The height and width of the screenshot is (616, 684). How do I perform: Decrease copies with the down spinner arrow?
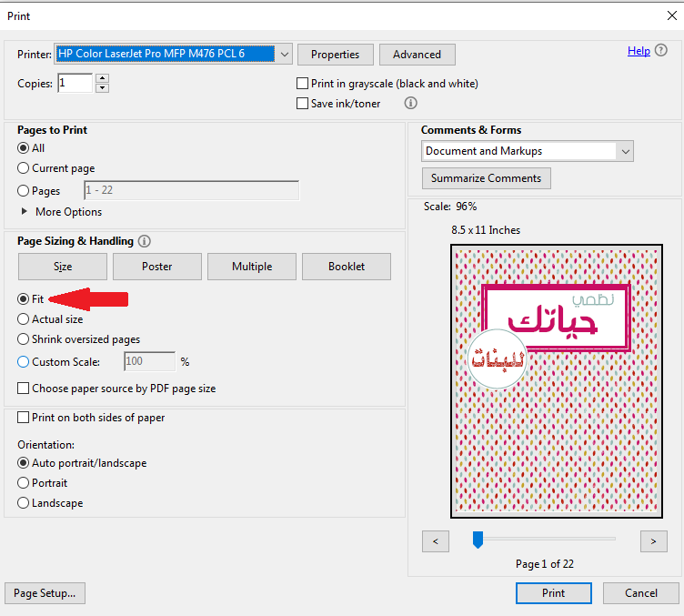102,88
